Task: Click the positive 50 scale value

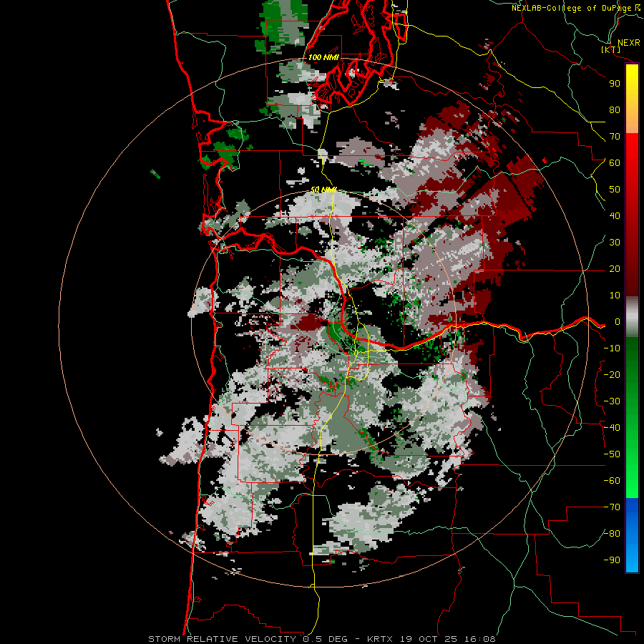Action: 615,190
